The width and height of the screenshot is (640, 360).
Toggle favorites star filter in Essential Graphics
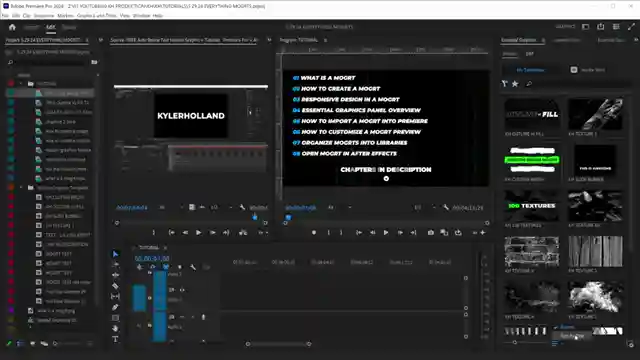515,84
